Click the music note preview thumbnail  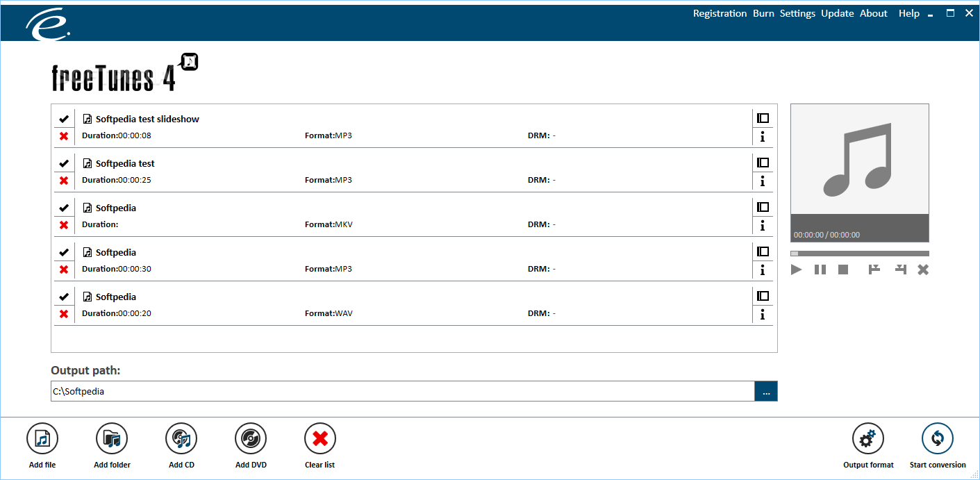(860, 159)
